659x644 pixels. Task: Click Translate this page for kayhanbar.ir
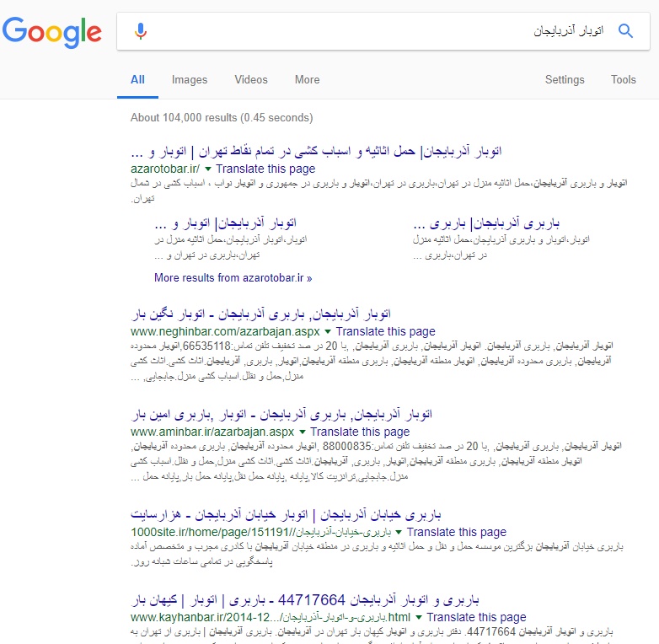point(476,618)
